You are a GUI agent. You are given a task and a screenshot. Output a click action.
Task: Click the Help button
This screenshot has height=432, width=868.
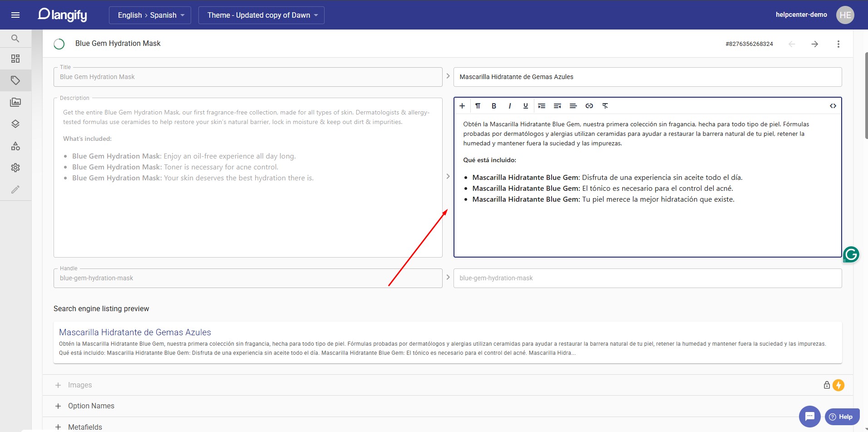tap(841, 416)
